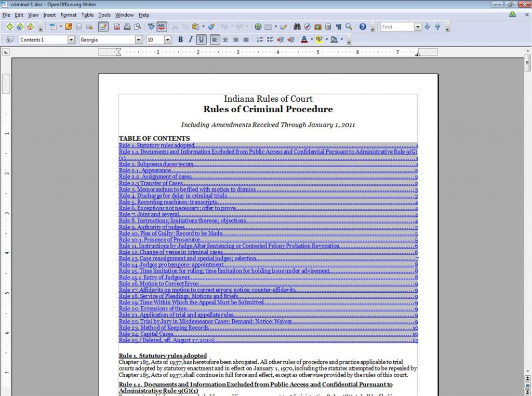Toggle Edit File mode

(x=103, y=27)
